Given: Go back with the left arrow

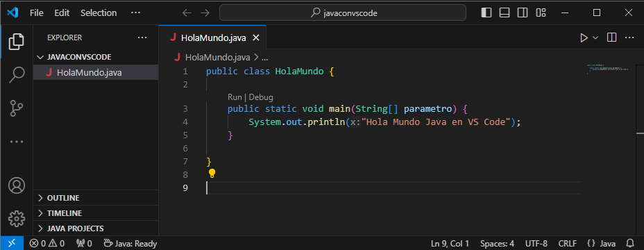Looking at the screenshot, I should click(187, 13).
